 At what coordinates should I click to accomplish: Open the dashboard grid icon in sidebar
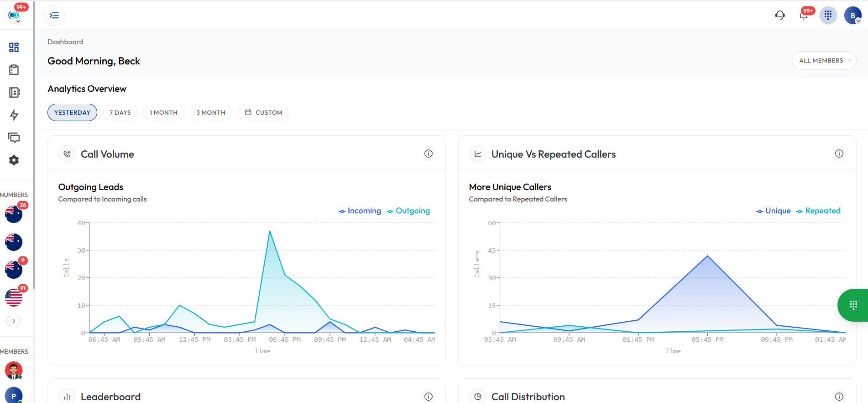14,48
